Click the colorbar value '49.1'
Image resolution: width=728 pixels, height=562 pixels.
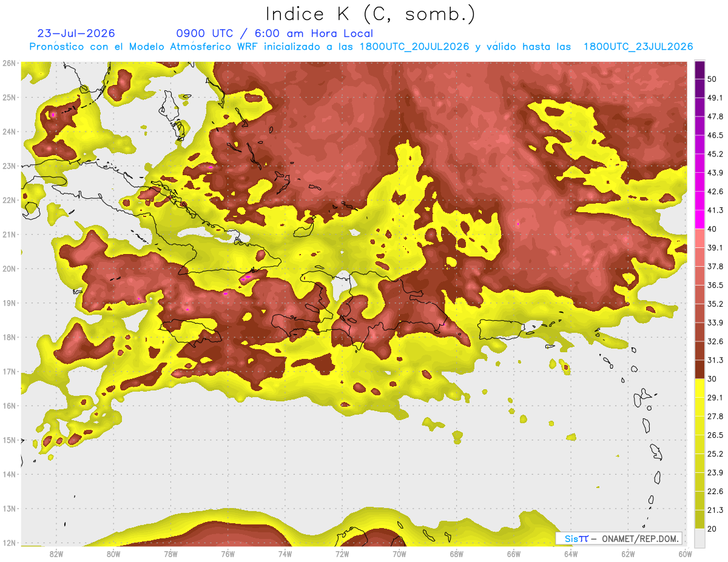point(715,98)
